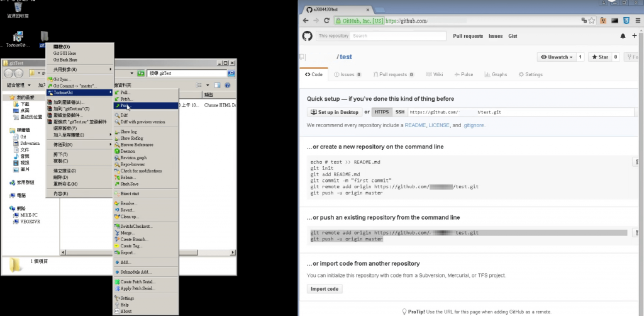Star the test repository
Image resolution: width=644 pixels, height=316 pixels.
pos(599,57)
